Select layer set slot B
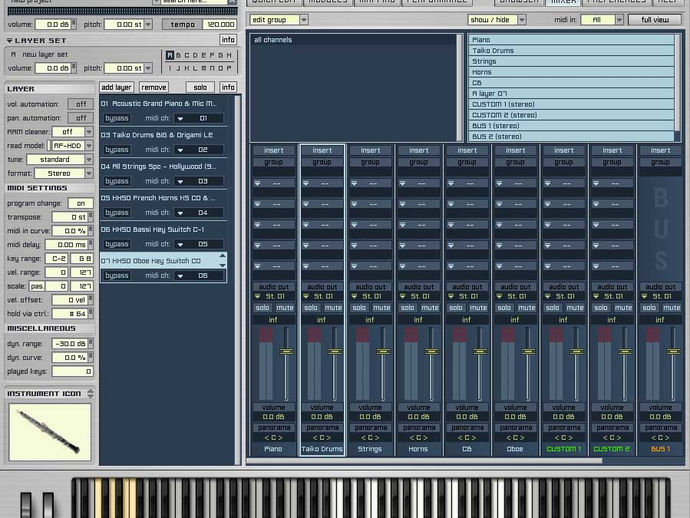Viewport: 690px width, 518px height. coord(178,55)
